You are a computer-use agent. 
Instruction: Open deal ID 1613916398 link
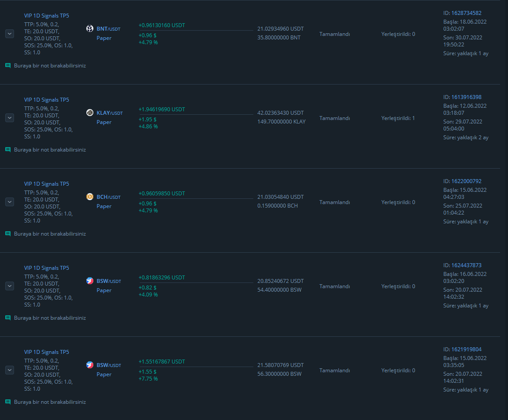[466, 97]
